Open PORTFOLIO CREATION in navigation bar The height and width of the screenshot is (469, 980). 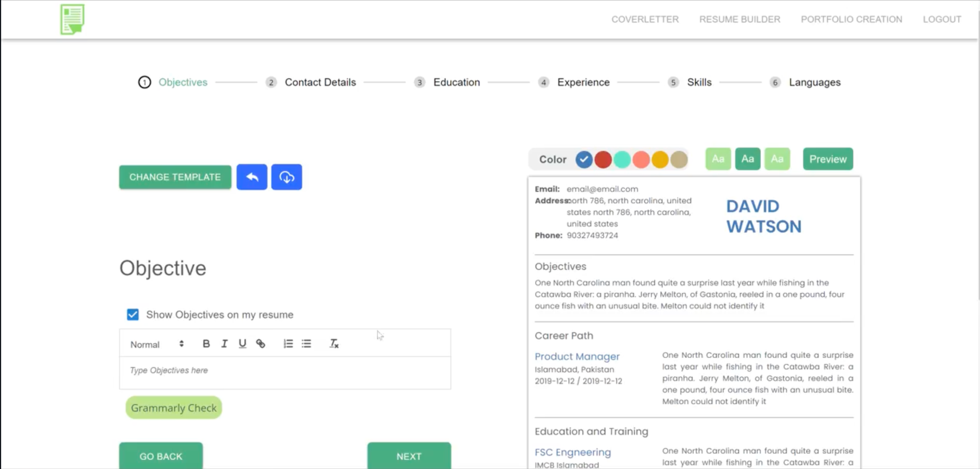[x=851, y=19]
